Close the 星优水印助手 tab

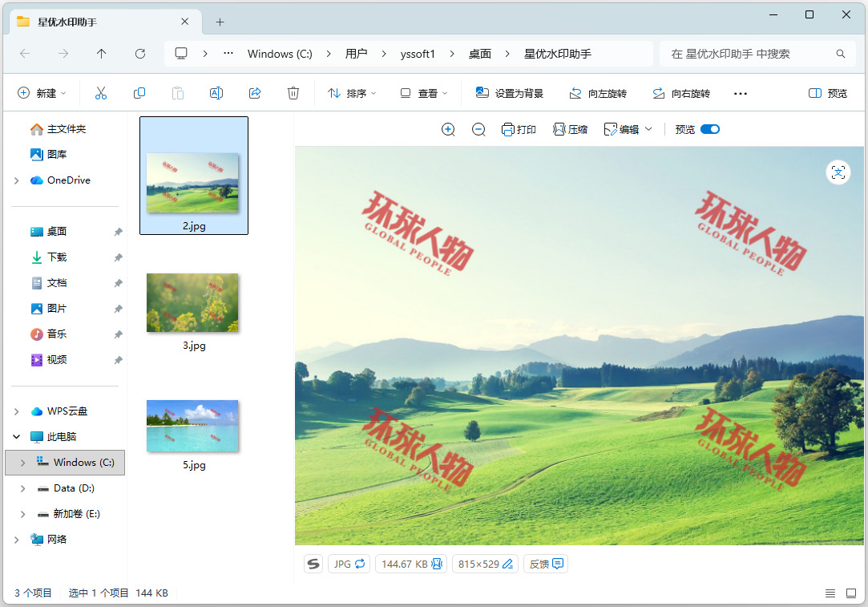coord(185,22)
